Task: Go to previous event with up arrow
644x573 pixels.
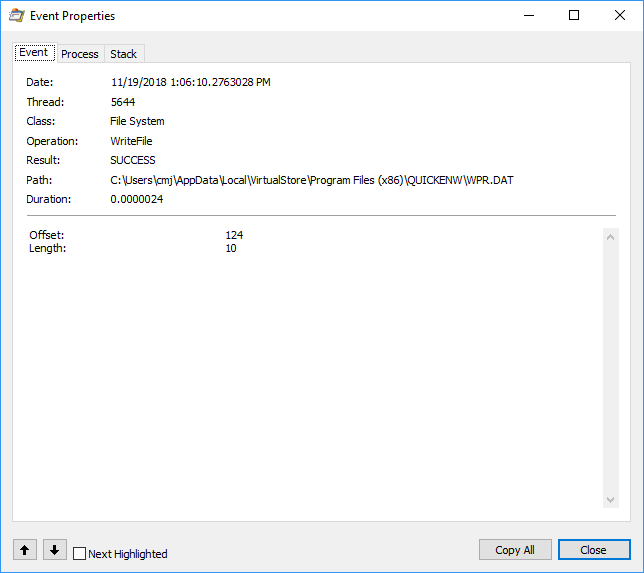Action: pos(25,550)
